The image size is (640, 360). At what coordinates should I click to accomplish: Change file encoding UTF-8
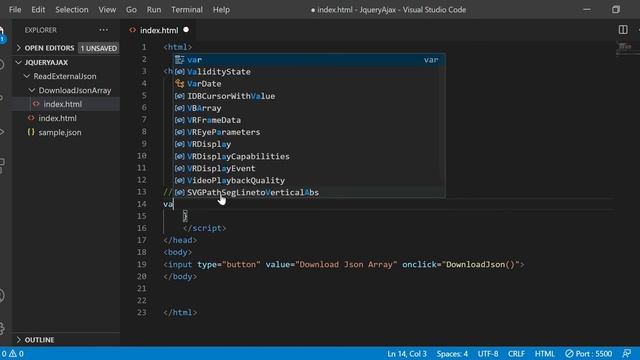488,353
